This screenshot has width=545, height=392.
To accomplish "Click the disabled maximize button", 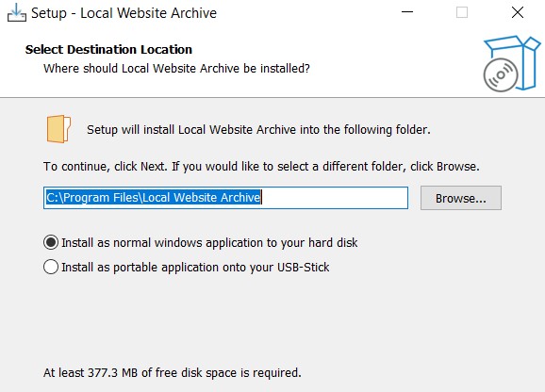I will (462, 12).
